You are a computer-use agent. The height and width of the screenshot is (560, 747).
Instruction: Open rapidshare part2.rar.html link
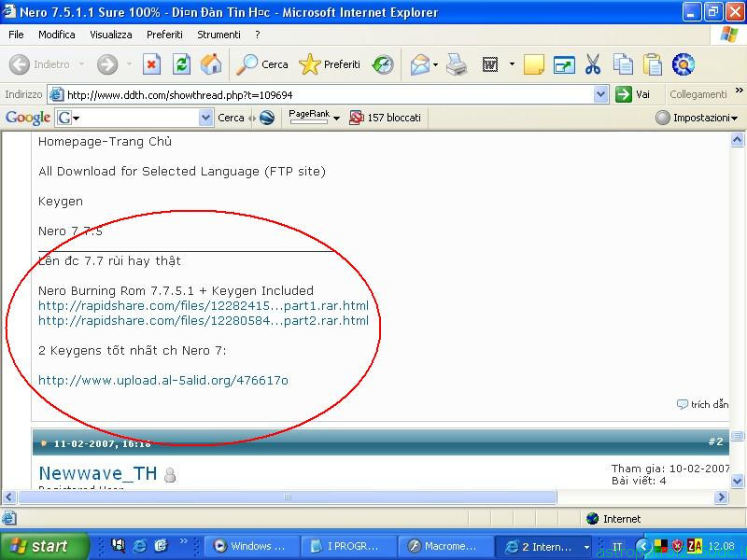204,320
